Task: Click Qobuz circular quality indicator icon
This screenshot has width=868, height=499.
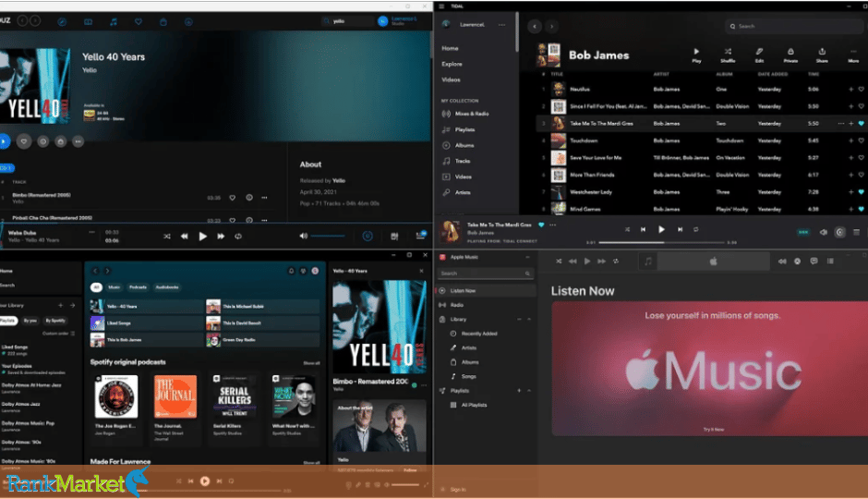Action: click(368, 236)
